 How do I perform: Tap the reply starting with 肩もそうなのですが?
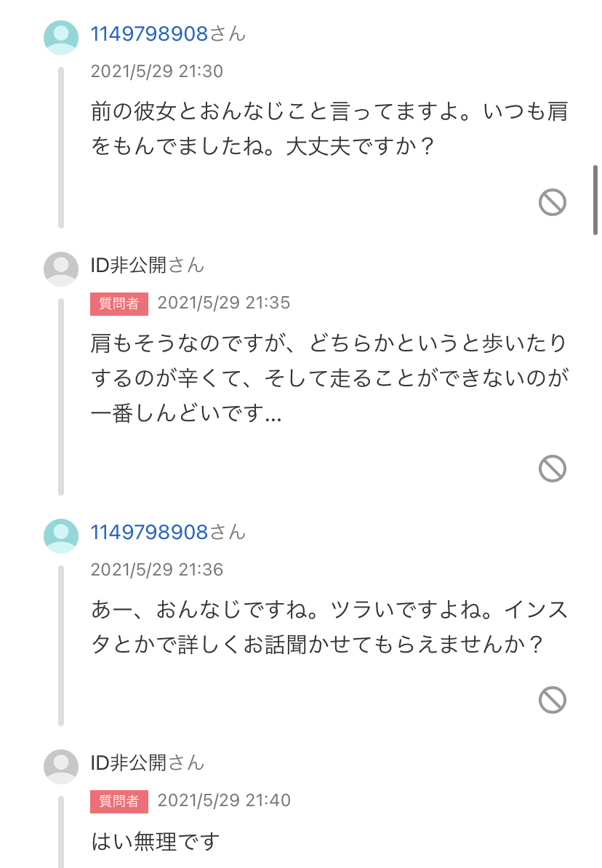click(x=329, y=378)
